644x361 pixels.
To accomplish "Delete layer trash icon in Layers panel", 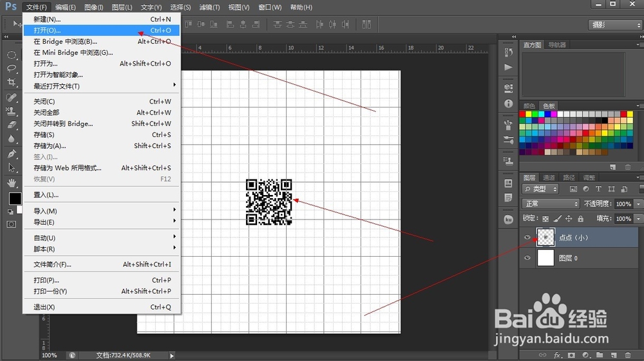I will point(627,355).
